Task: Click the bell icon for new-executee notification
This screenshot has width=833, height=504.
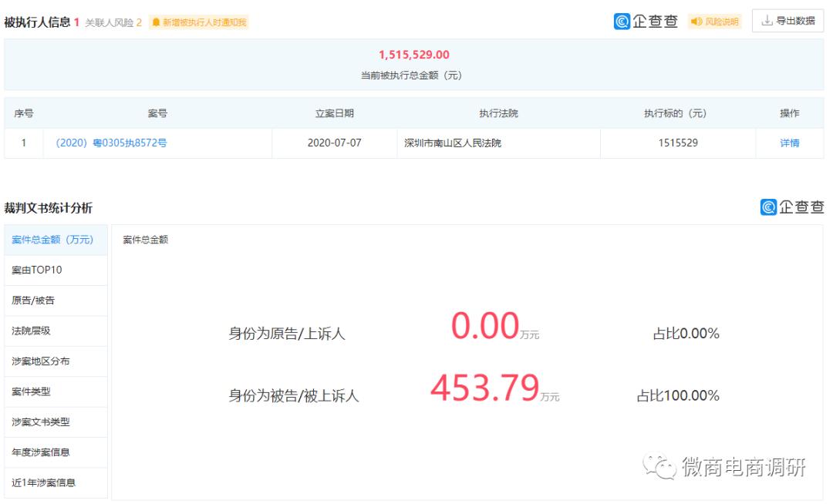Action: 157,22
